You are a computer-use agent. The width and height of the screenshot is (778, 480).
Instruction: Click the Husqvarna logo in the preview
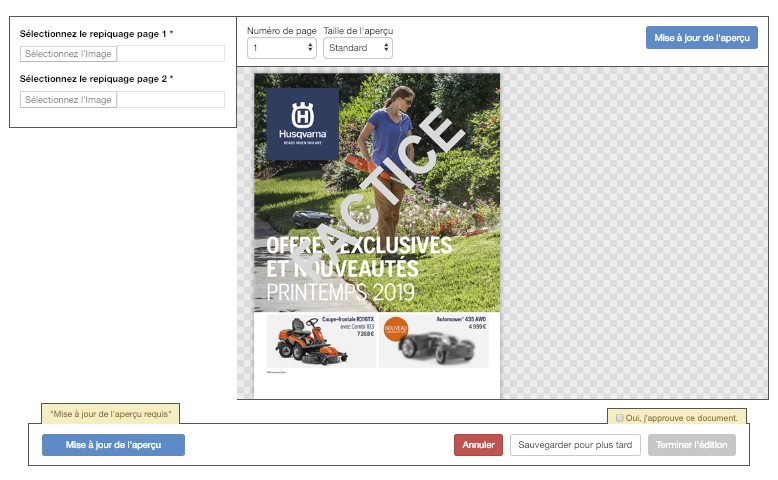tap(303, 124)
